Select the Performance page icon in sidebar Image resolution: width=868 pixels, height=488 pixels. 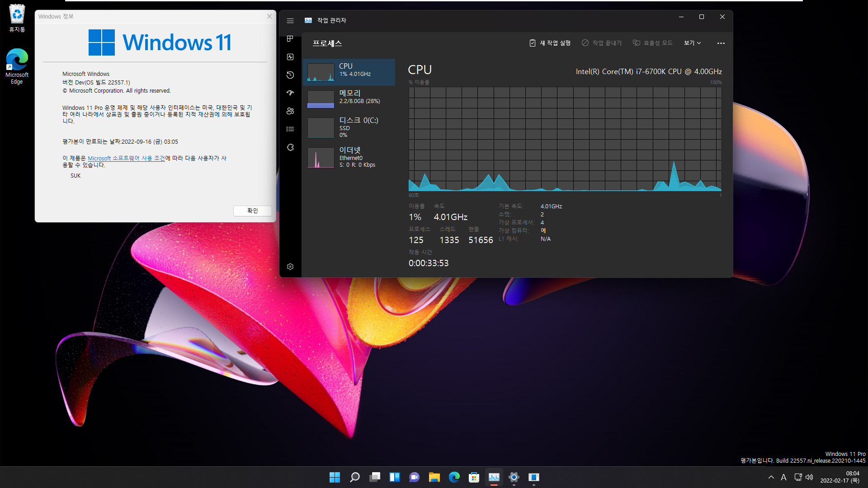coord(290,57)
